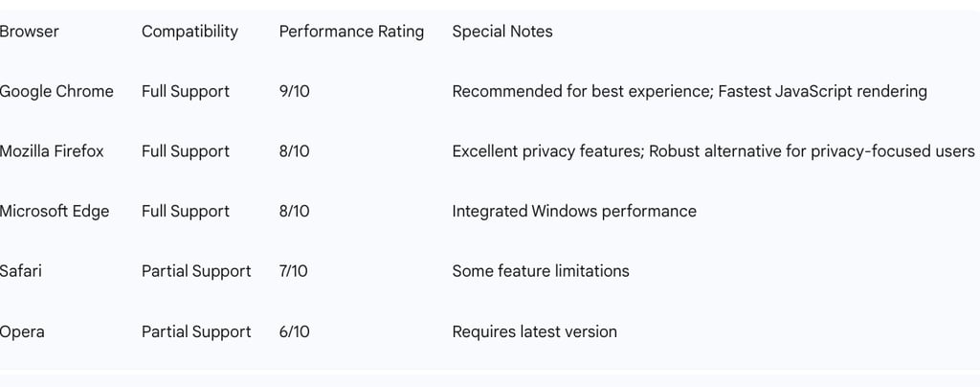
Task: Click the Integrated Windows performance note
Action: [x=574, y=212]
